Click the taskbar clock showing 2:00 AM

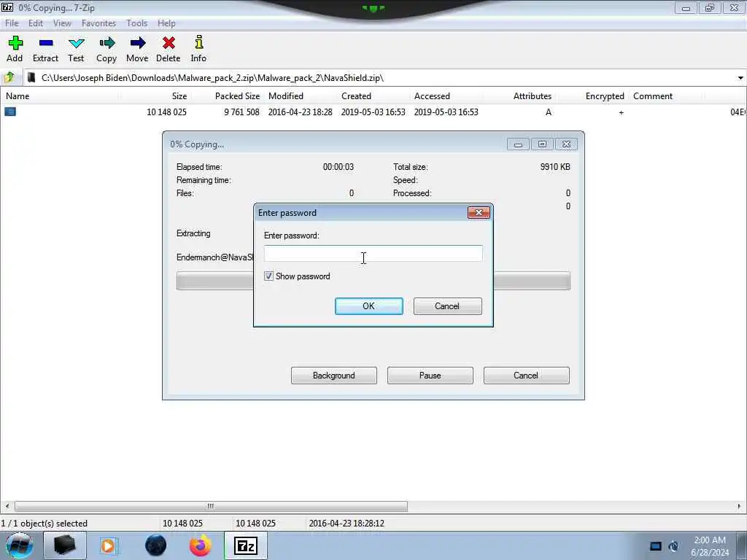click(710, 546)
